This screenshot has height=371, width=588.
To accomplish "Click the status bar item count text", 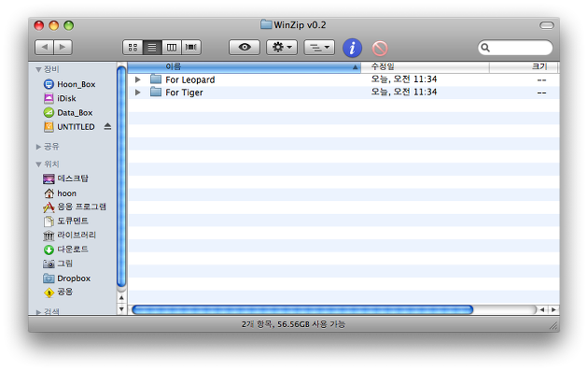I will (x=294, y=324).
